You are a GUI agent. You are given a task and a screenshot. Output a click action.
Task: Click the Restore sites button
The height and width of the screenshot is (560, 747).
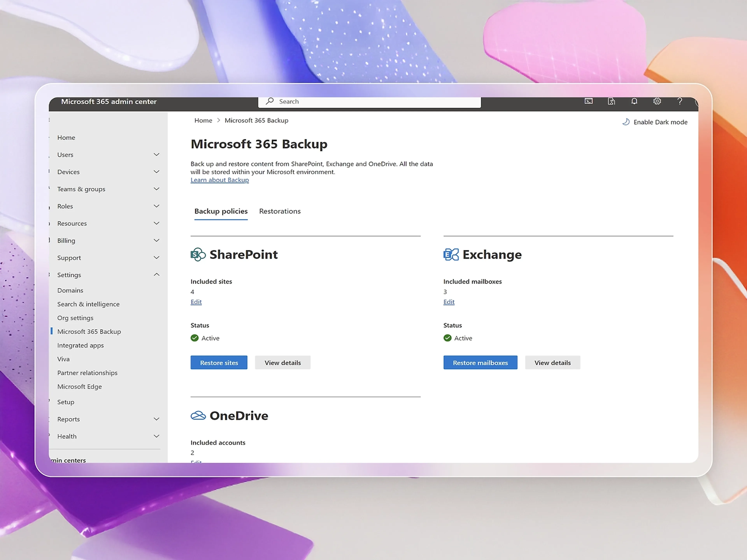[x=219, y=362]
